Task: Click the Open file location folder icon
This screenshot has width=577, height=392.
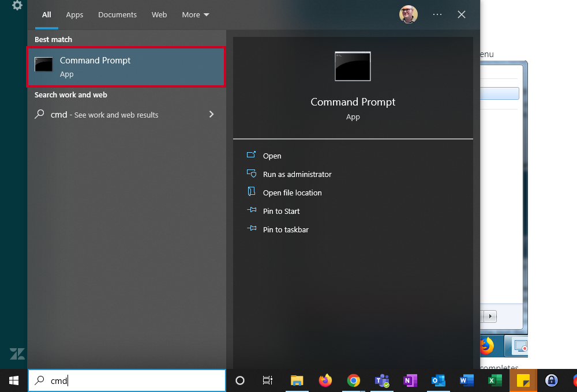Action: 252,191
